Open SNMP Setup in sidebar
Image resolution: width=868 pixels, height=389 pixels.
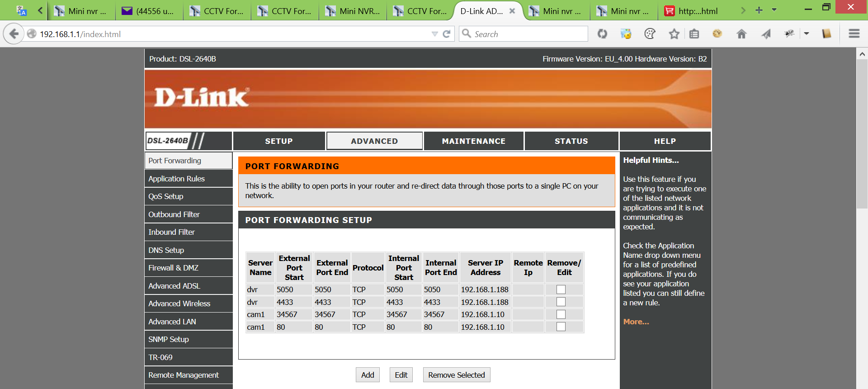click(x=189, y=339)
